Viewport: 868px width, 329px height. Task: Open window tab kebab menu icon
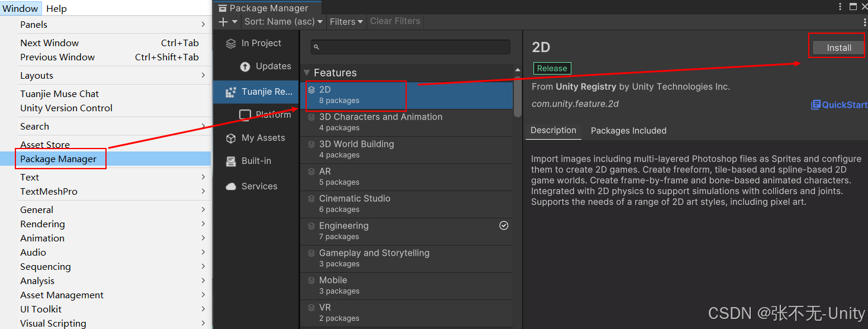[840, 7]
